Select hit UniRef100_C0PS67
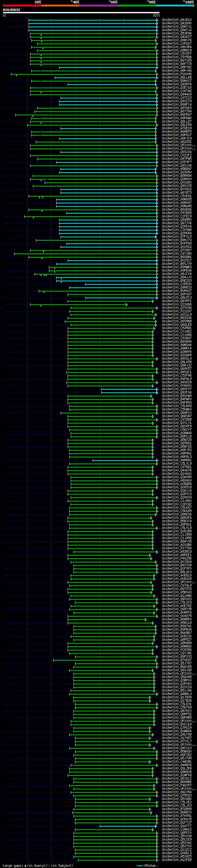Screen dimensions: 197x868 click(x=177, y=43)
